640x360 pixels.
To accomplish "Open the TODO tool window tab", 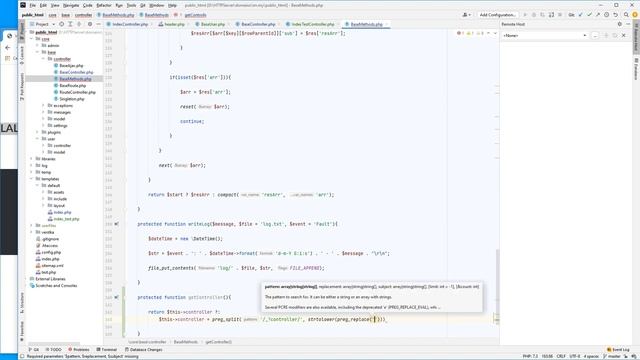I will [53, 350].
